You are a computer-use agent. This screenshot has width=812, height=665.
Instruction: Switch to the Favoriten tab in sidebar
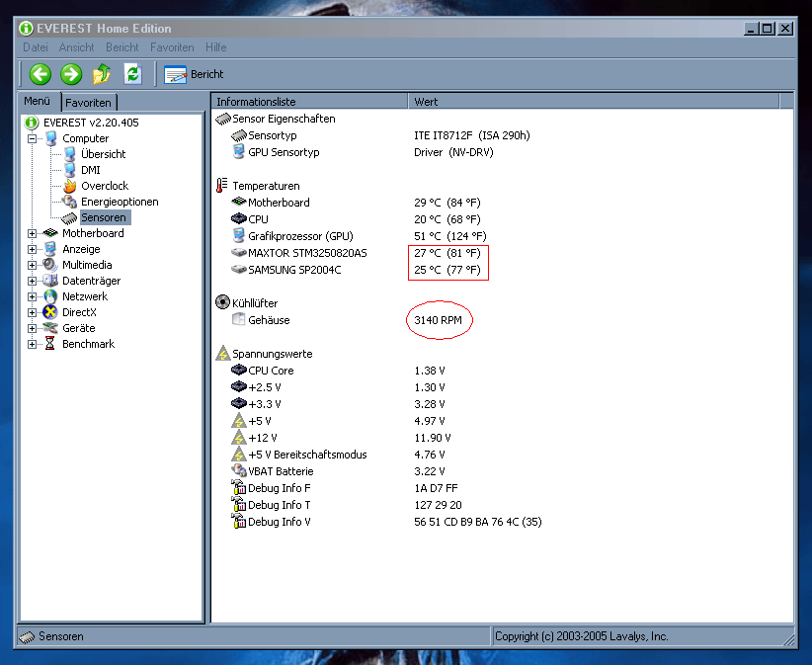[88, 103]
